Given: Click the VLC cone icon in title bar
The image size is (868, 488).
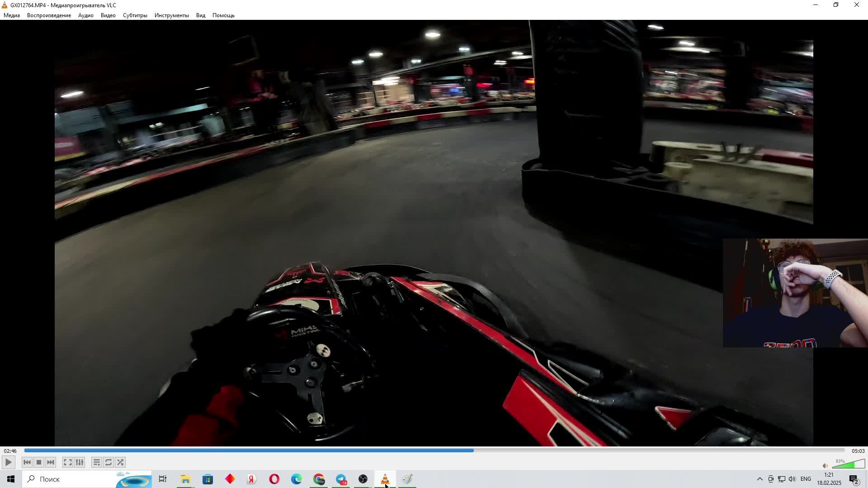Looking at the screenshot, I should (5, 5).
